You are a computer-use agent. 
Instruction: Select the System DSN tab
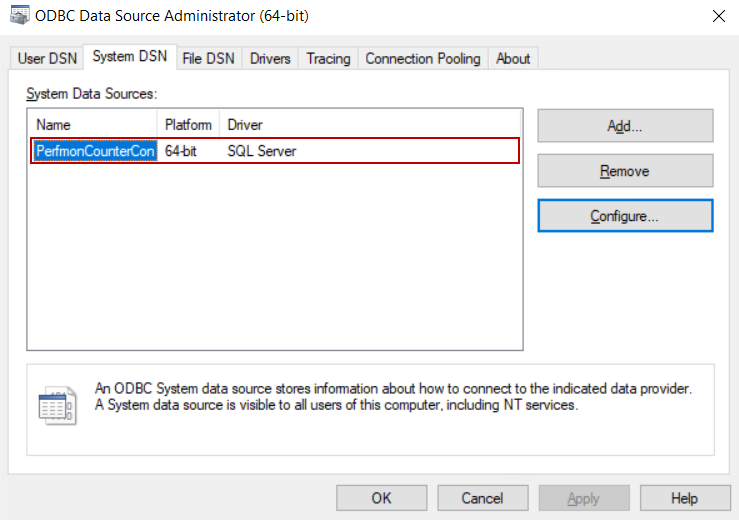pos(130,57)
